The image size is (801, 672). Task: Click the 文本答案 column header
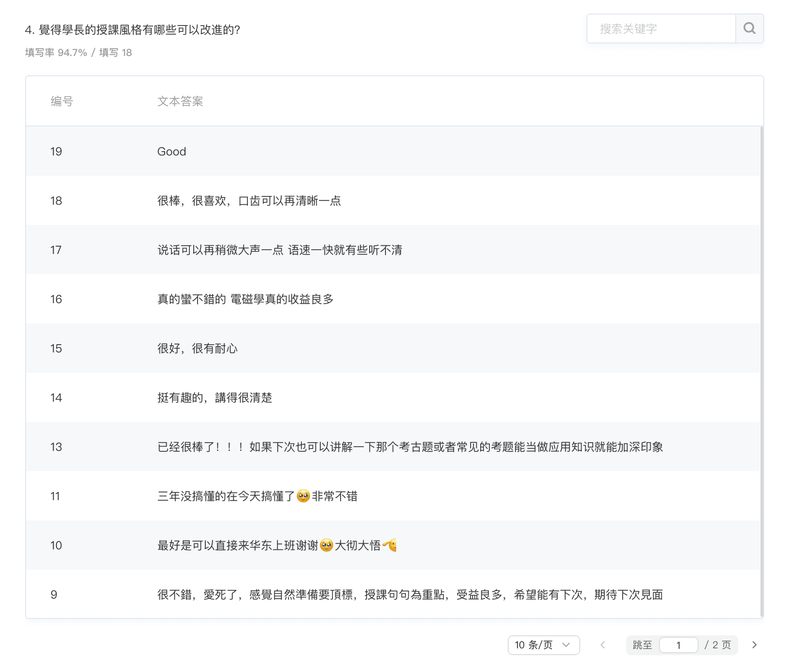point(180,101)
